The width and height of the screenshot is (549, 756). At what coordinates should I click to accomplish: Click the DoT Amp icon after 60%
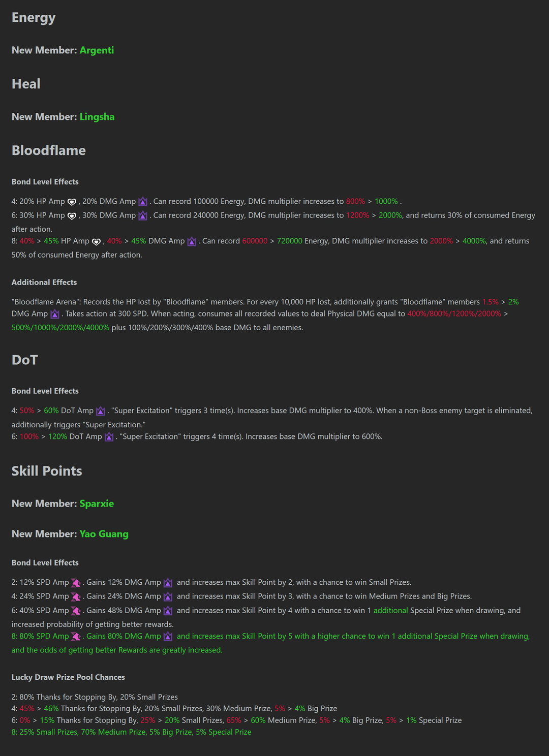[101, 411]
